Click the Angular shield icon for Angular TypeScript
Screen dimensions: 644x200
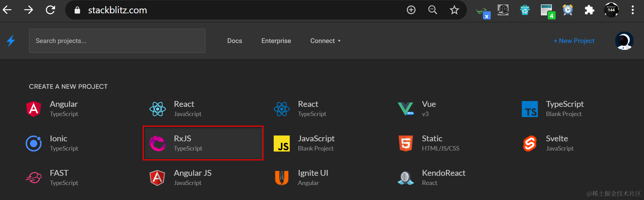(x=34, y=109)
